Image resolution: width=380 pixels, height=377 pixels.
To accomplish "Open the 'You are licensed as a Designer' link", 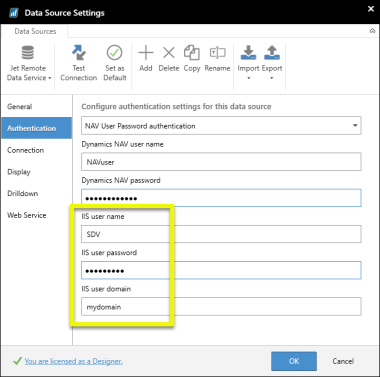I will (x=73, y=361).
